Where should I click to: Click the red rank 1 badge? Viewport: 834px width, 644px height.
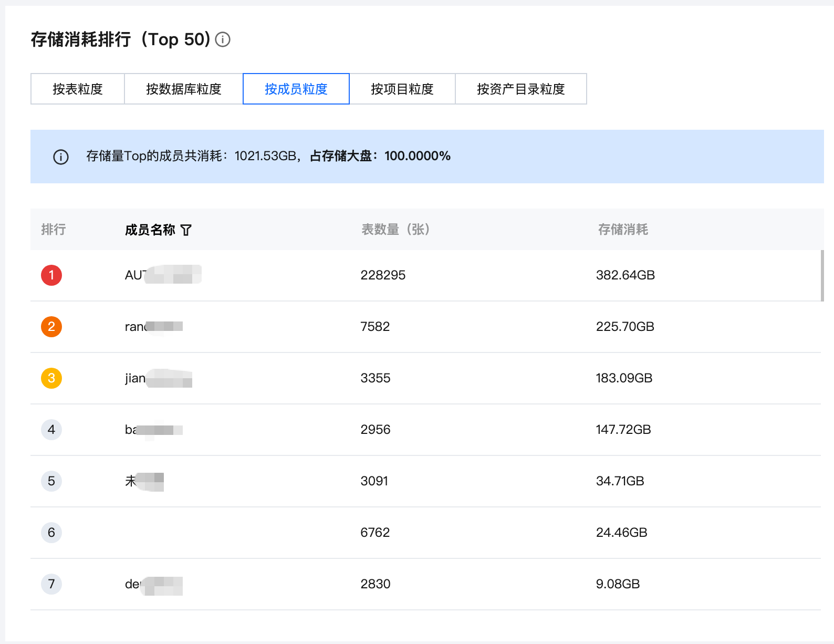[x=51, y=275]
